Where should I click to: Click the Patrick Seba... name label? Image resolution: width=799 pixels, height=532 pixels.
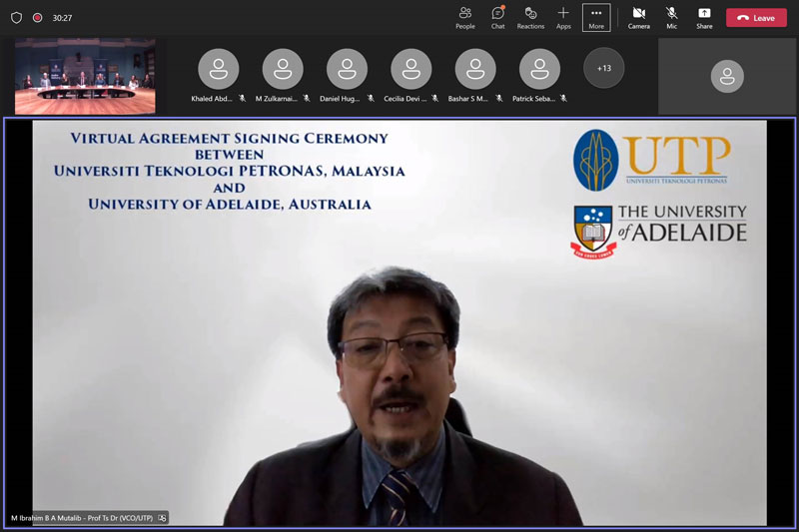tap(533, 99)
